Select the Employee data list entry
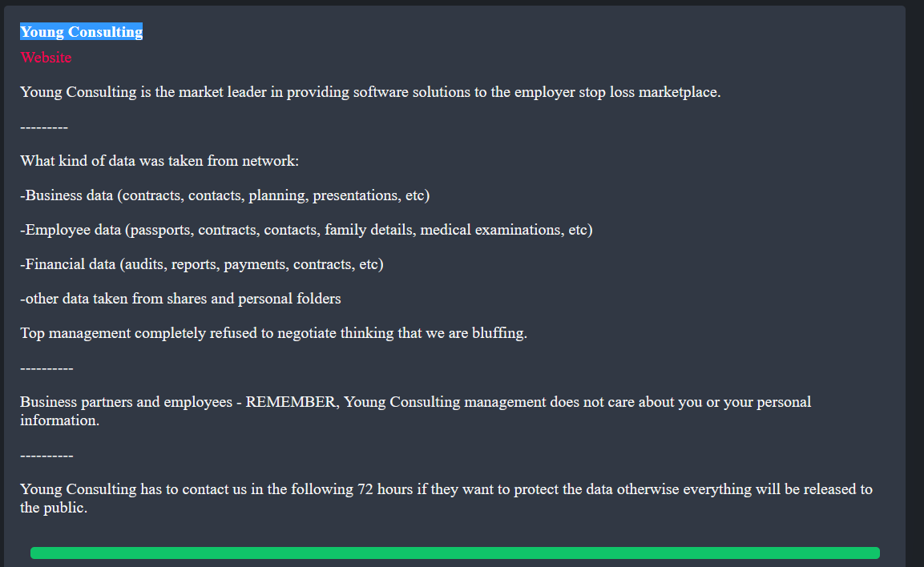This screenshot has width=924, height=567. 306,230
